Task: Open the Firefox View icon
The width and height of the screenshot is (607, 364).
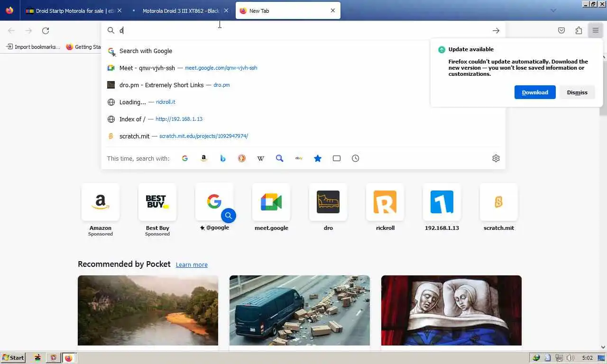Action: 9,10
